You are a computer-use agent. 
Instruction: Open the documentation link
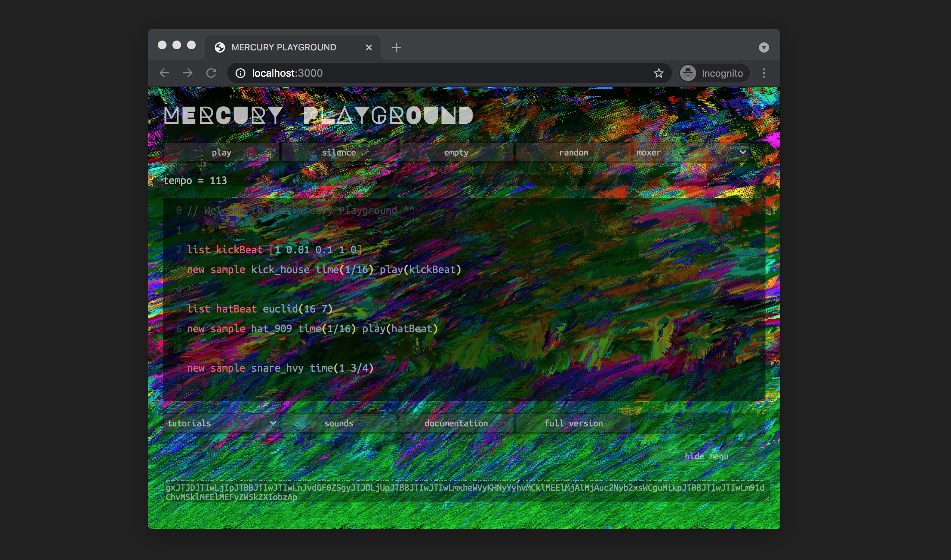tap(456, 423)
